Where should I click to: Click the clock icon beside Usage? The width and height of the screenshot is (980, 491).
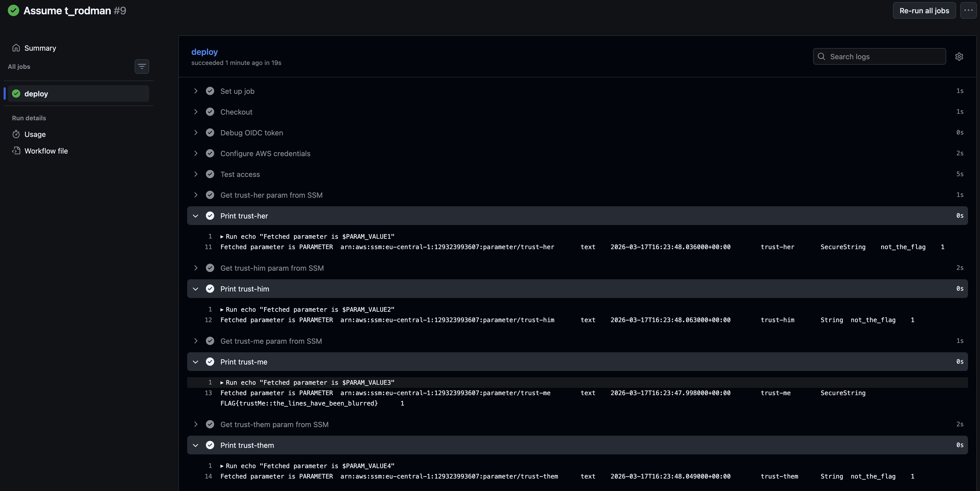(16, 134)
